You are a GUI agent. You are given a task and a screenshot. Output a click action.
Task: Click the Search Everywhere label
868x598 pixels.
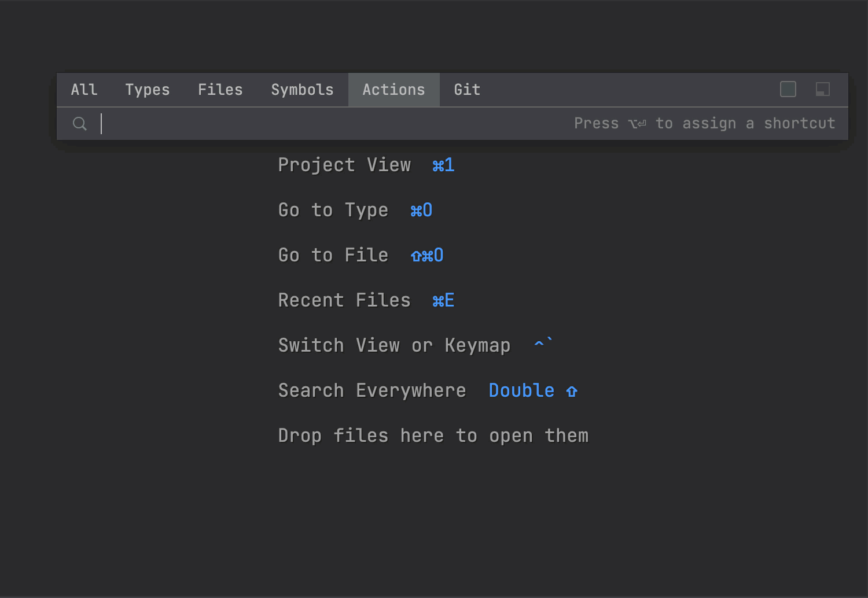coord(372,390)
